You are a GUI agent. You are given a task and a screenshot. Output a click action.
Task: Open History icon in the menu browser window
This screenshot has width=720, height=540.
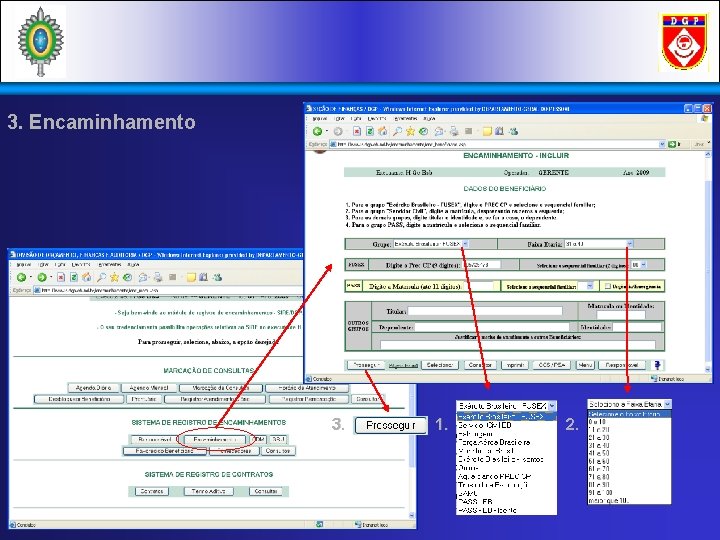click(x=127, y=277)
